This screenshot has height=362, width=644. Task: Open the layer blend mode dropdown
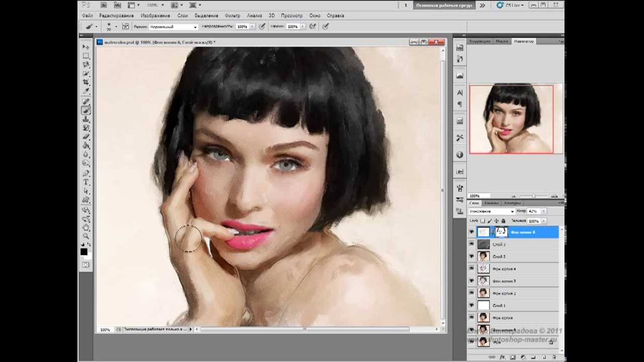[x=492, y=211]
